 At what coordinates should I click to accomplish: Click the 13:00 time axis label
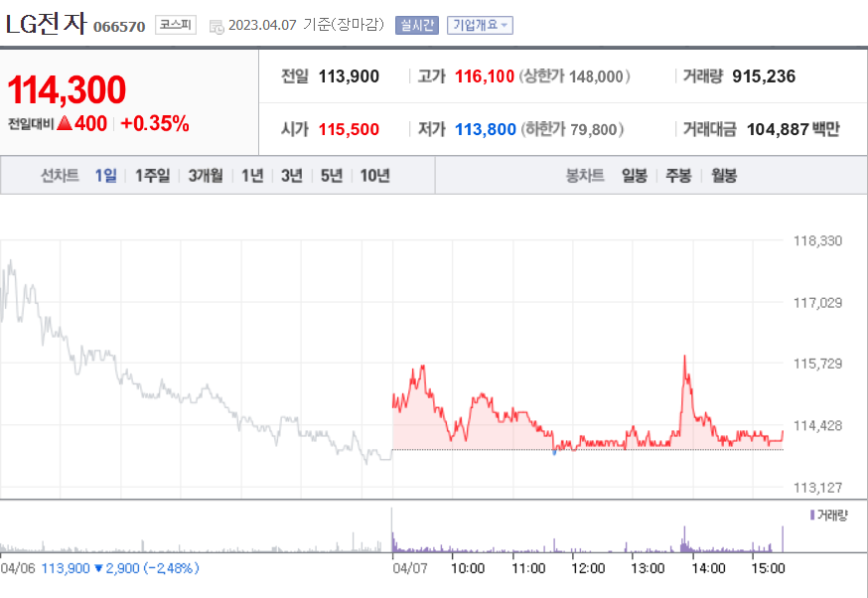(x=648, y=568)
